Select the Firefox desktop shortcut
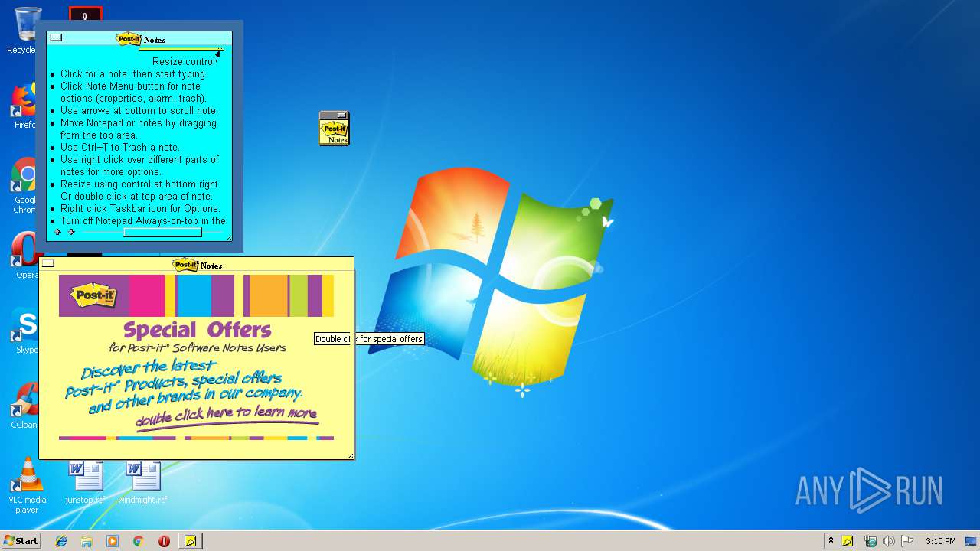This screenshot has width=980, height=551. (x=24, y=106)
